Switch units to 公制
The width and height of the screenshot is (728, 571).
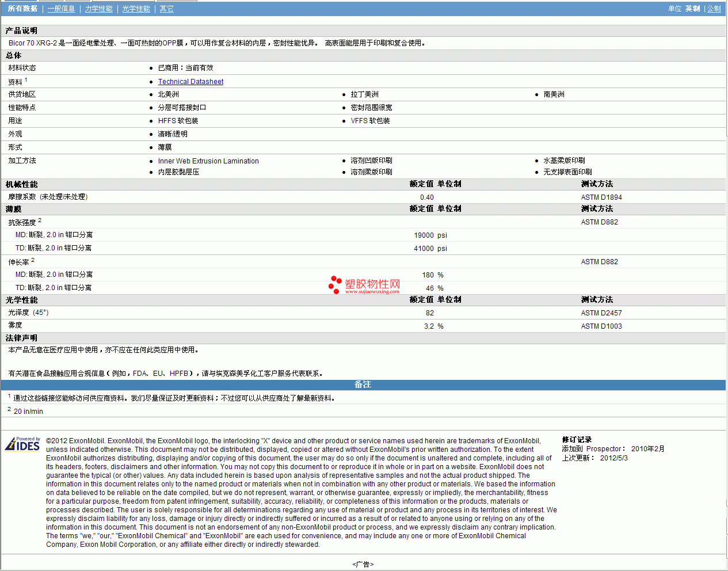coord(714,9)
